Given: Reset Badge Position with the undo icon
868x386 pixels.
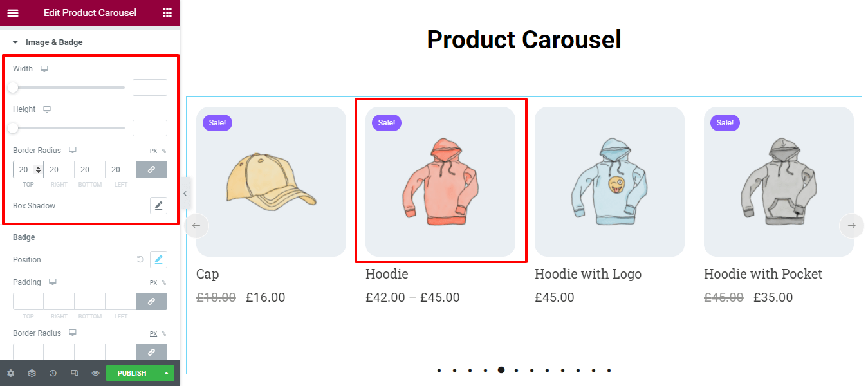Looking at the screenshot, I should click(140, 260).
